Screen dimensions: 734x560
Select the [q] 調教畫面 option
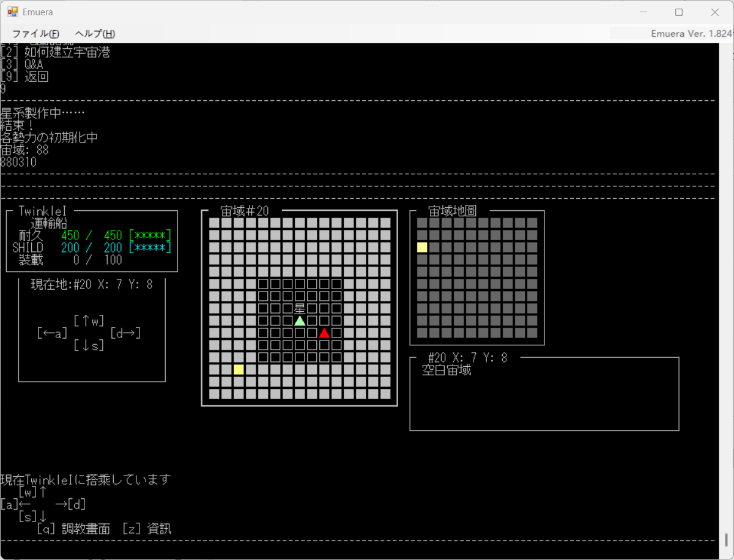73,529
